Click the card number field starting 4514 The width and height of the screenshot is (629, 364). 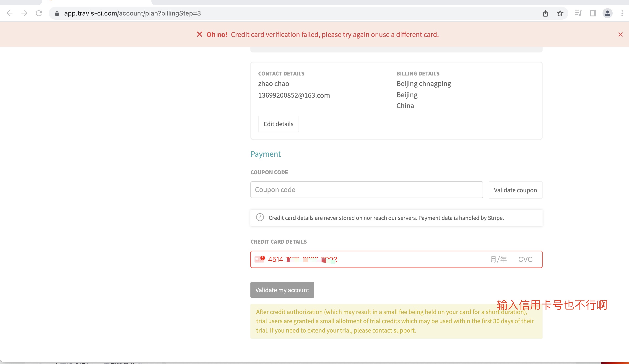click(x=302, y=259)
